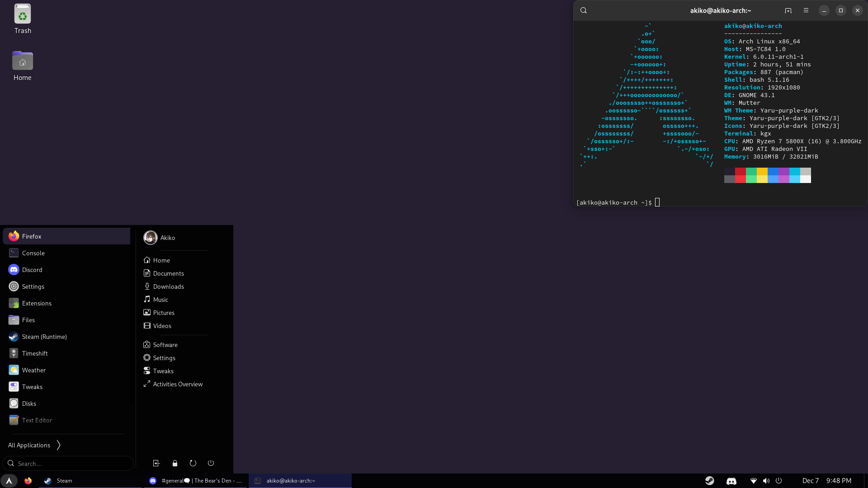Click the Discord tray icon
Viewport: 868px width, 488px height.
coord(731,481)
